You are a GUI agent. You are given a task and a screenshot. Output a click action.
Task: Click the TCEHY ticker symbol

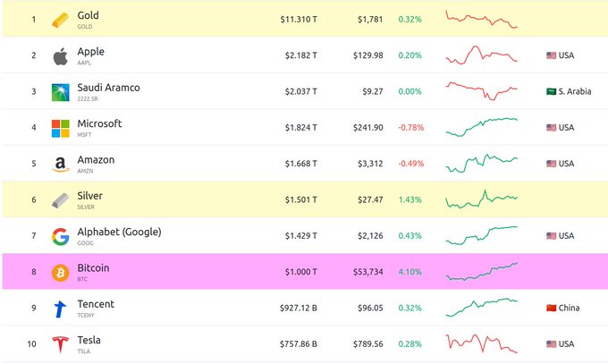click(86, 316)
